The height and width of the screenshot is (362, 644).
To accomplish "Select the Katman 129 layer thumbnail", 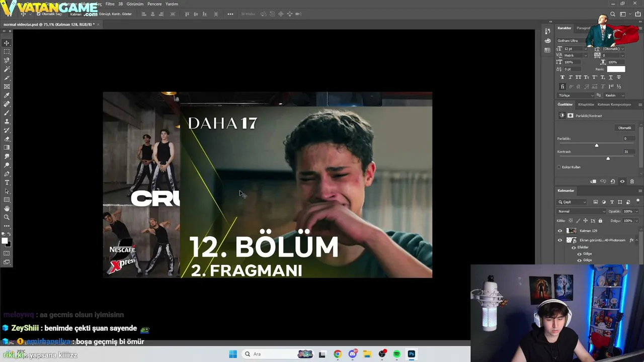I will pyautogui.click(x=572, y=231).
